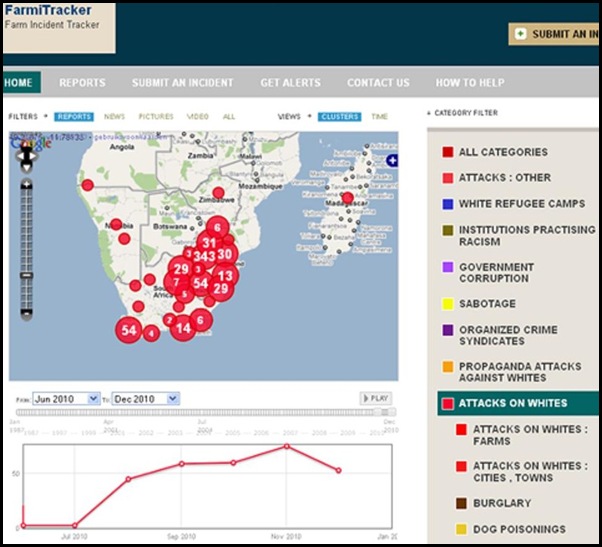Click the map zoom in plus button

click(x=27, y=183)
